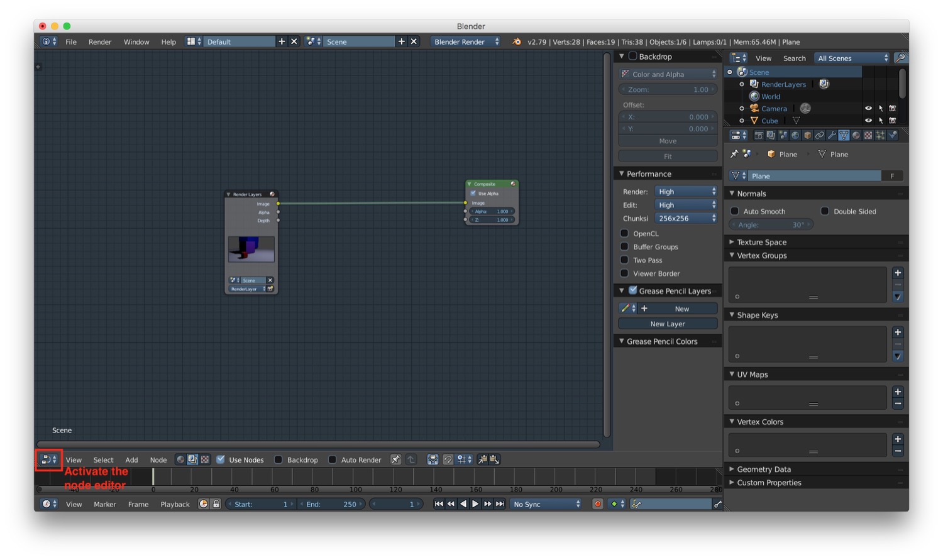Click the New Layer button
Viewport: 943px width, 560px height.
[x=668, y=324]
